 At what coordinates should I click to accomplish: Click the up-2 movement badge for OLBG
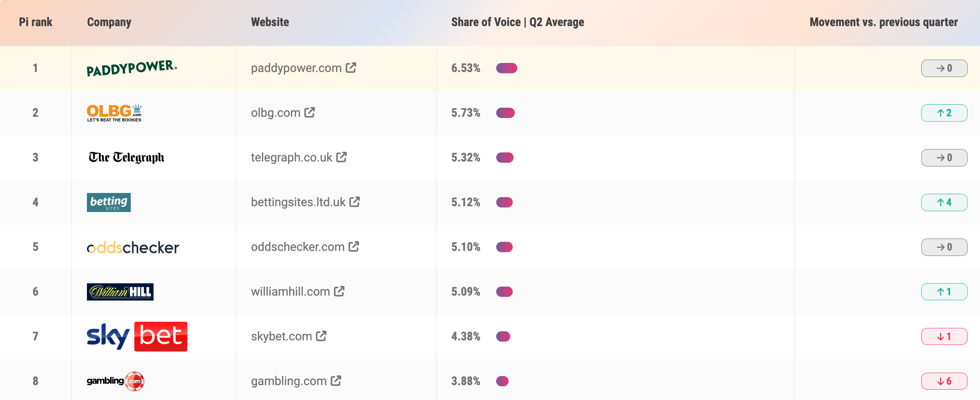(x=944, y=113)
